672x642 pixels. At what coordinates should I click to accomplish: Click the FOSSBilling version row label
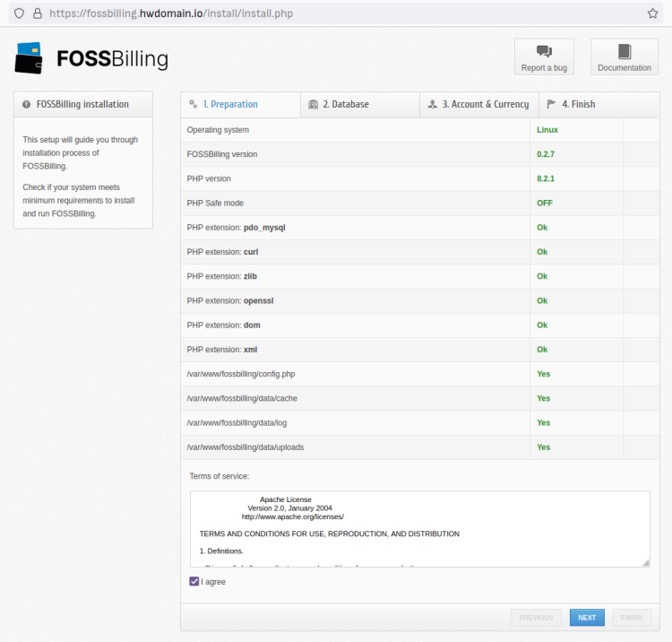coord(222,154)
